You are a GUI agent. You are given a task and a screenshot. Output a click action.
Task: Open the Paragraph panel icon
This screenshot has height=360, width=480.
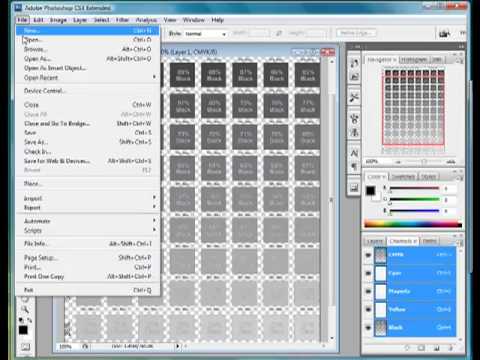(354, 167)
